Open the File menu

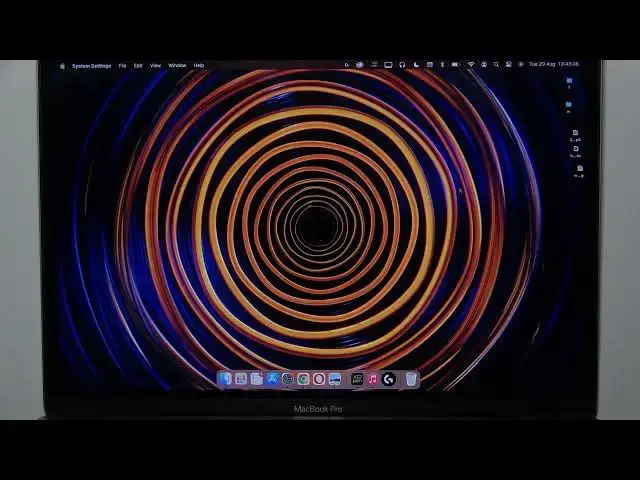[122, 66]
